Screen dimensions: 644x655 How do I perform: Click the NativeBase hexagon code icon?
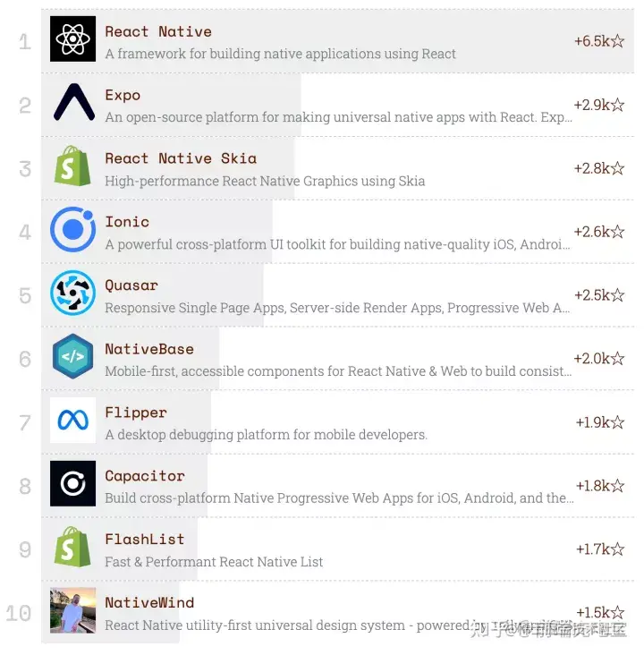(x=72, y=356)
